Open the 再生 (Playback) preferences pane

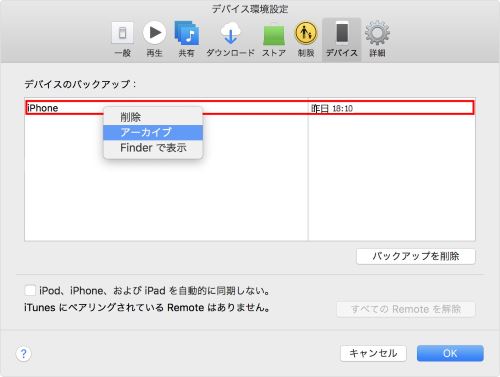[x=154, y=39]
